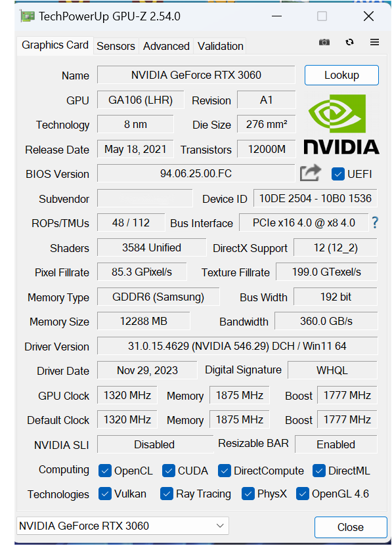Toggle the CUDA computing checkbox

(x=167, y=470)
